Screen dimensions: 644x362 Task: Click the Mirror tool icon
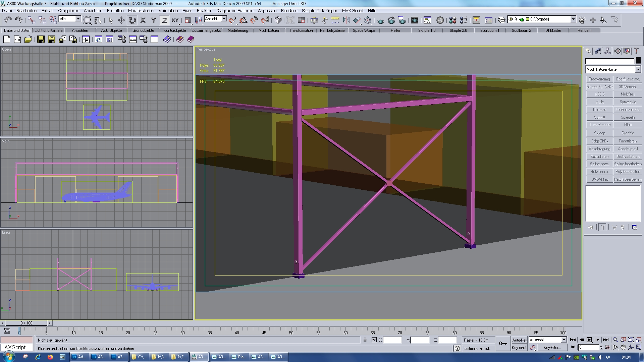346,20
